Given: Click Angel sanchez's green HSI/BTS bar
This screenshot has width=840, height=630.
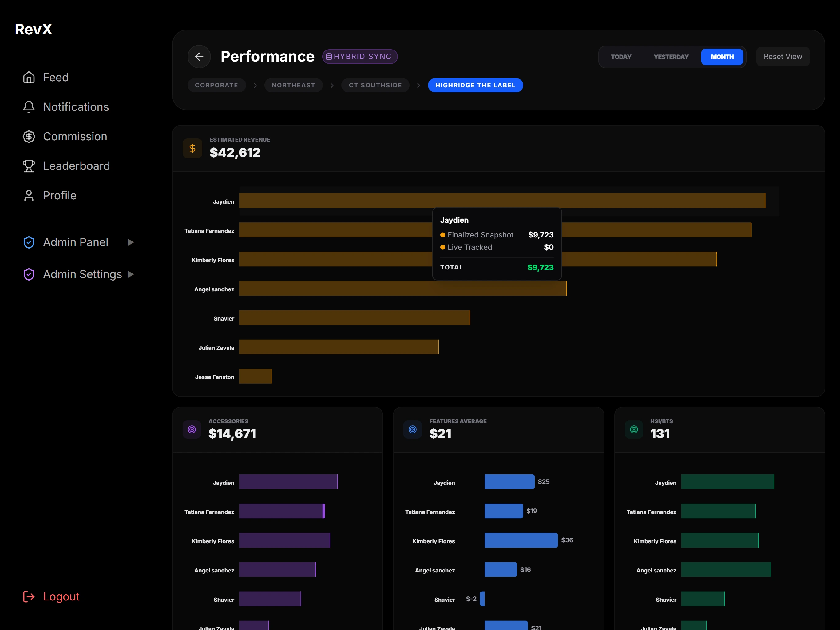Looking at the screenshot, I should tap(726, 570).
